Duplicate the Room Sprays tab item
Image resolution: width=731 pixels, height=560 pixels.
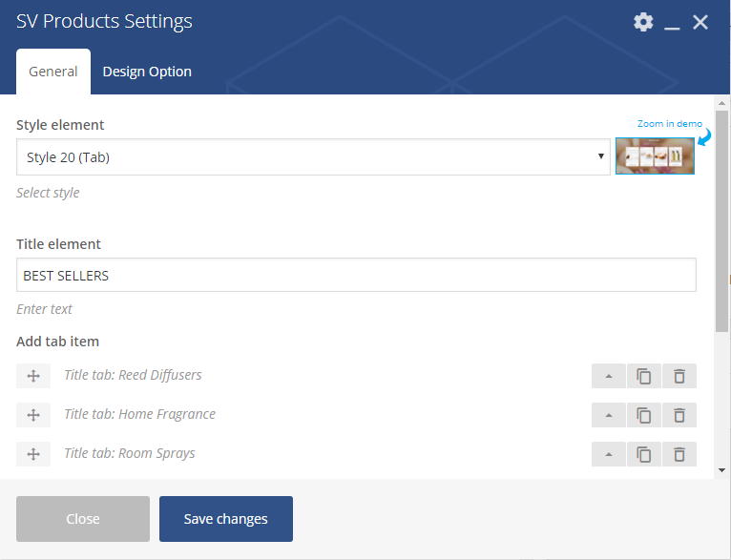pos(644,454)
